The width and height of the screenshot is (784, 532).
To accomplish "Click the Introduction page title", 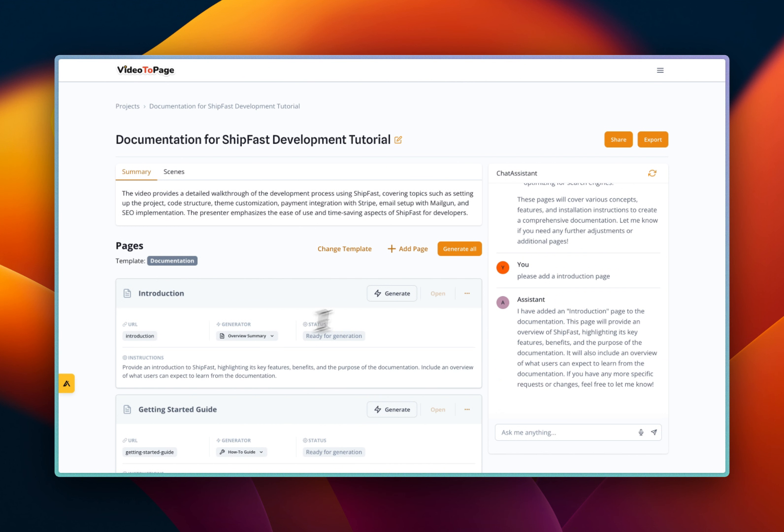I will [161, 294].
